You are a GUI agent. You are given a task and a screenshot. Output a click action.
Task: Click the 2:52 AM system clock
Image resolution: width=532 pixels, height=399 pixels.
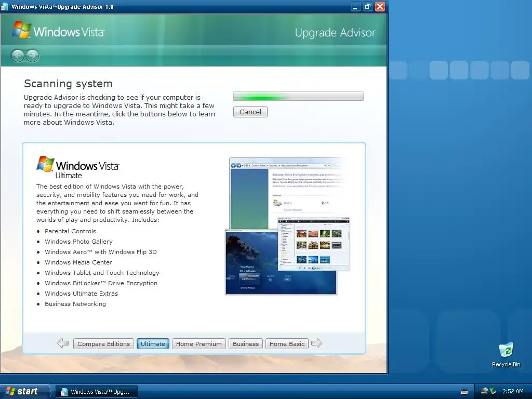pos(513,392)
